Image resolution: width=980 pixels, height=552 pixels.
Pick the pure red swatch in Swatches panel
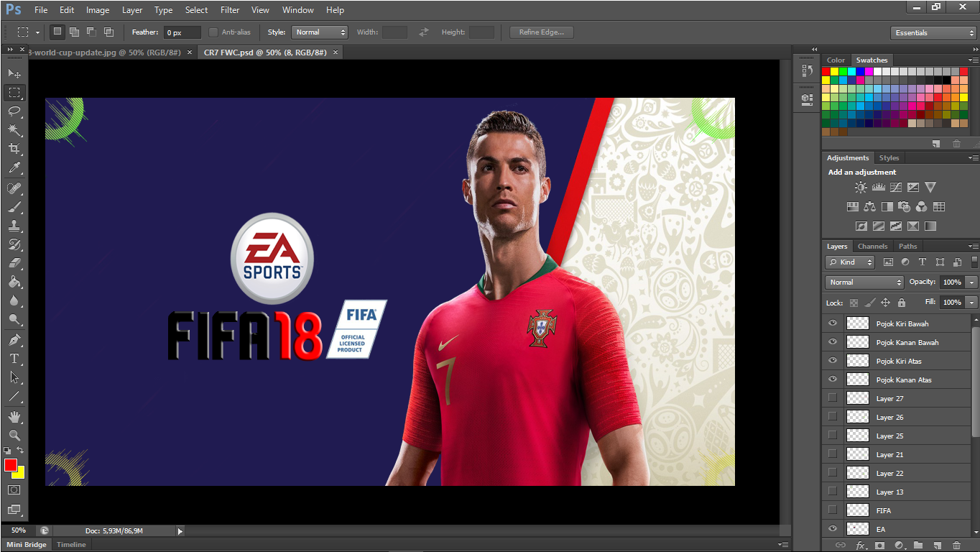pyautogui.click(x=826, y=71)
